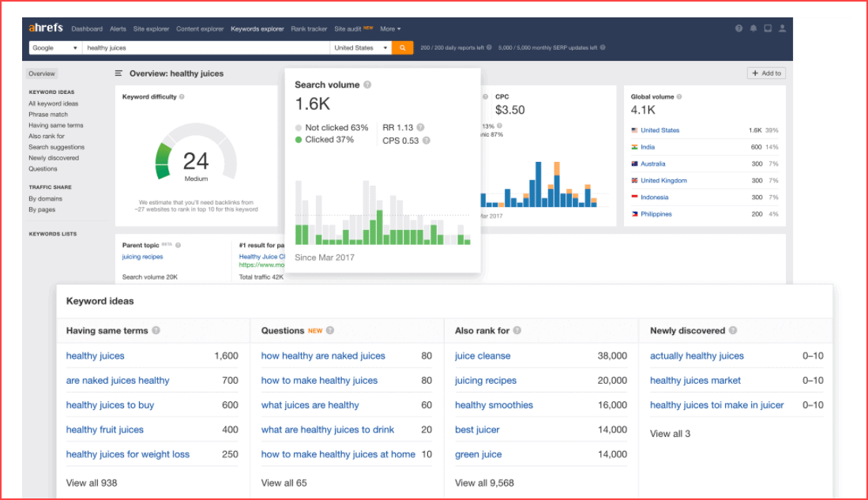Expand the United States country dropdown

click(361, 48)
